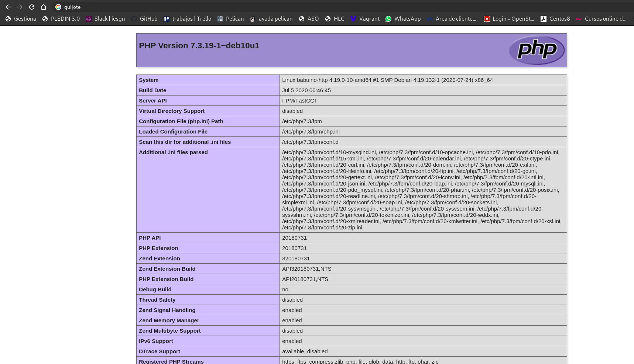Open the Login - OpenStack bookmark

tap(509, 19)
